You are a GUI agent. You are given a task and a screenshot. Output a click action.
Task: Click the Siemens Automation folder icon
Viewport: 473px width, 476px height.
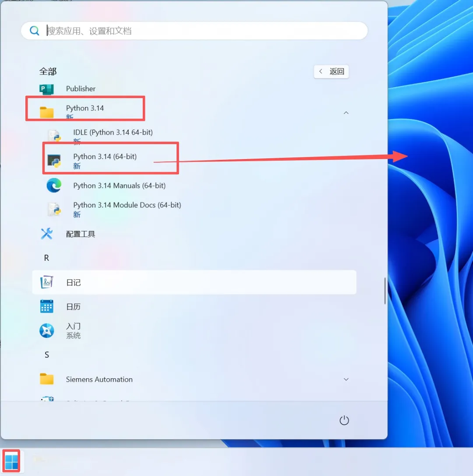coord(47,379)
